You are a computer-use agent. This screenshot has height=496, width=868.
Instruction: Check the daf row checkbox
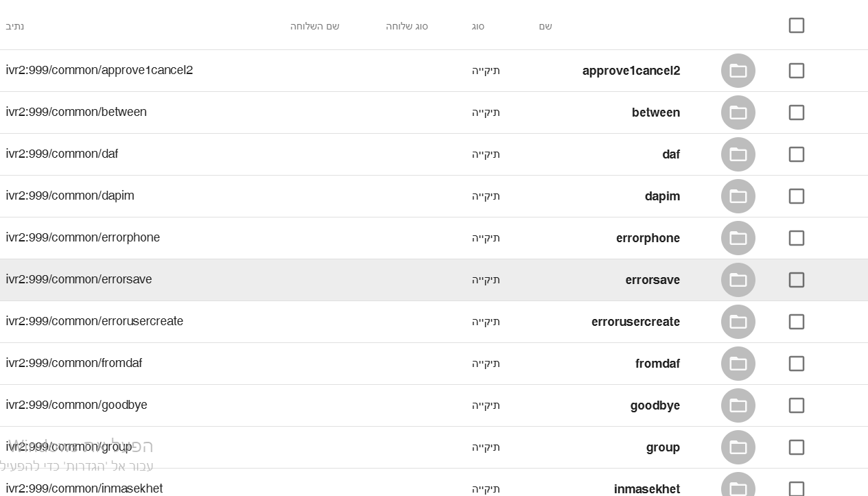[796, 154]
